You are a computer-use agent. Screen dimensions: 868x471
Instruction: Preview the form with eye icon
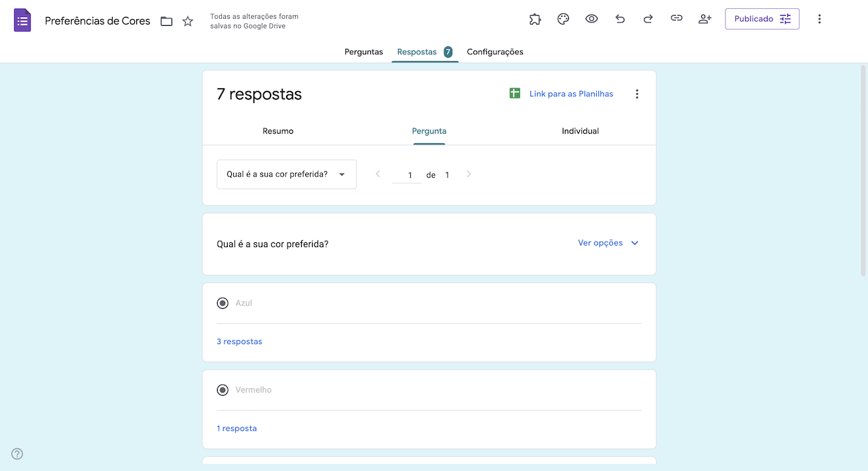(x=591, y=19)
